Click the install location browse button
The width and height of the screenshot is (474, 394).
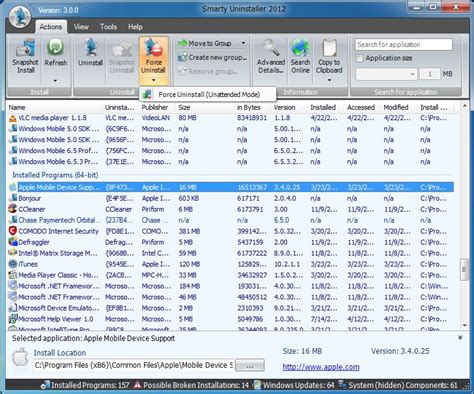click(x=250, y=366)
